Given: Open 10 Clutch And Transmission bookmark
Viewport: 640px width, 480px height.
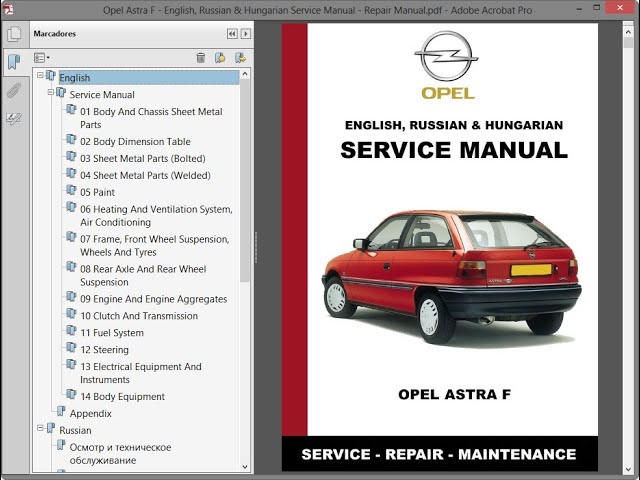Looking at the screenshot, I should (139, 316).
